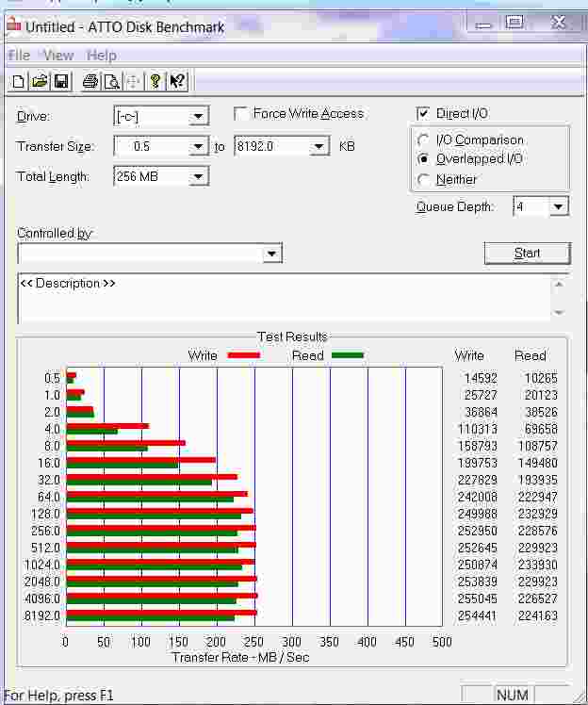Select Overlapped I/O radio option
588x705 pixels.
tap(422, 158)
